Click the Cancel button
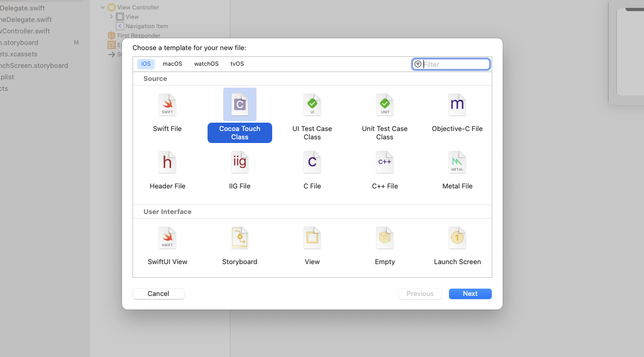Image resolution: width=644 pixels, height=357 pixels. [x=159, y=294]
